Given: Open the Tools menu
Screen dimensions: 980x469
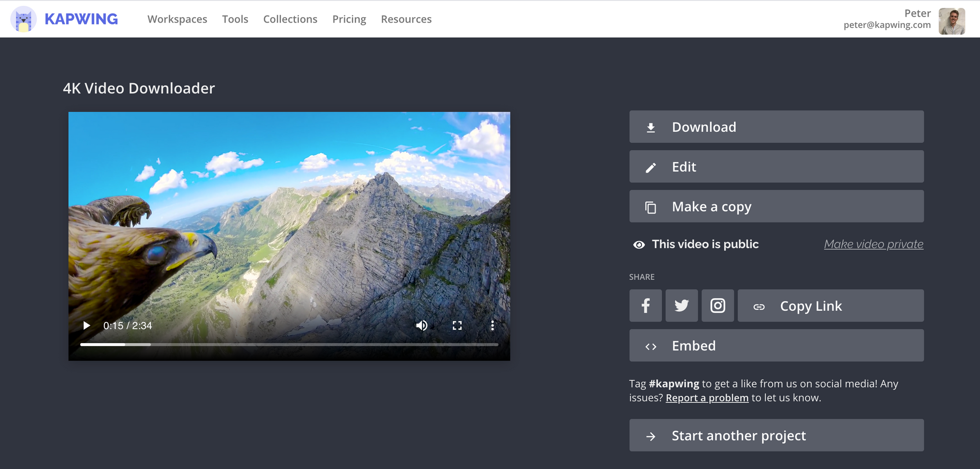Looking at the screenshot, I should (x=235, y=19).
